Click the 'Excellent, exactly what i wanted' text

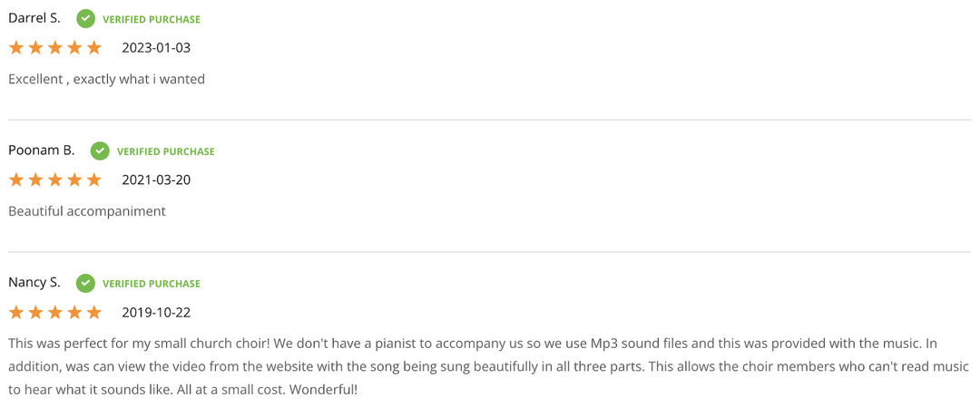[x=106, y=79]
